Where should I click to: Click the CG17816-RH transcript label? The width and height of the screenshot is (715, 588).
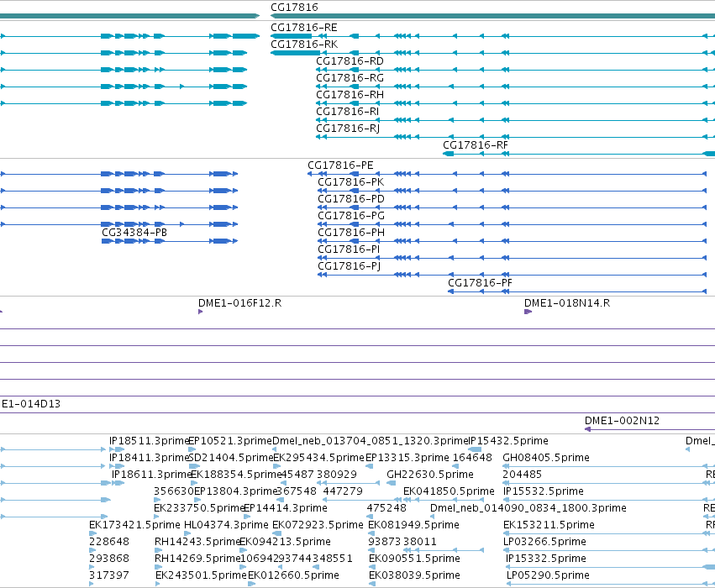(x=350, y=95)
